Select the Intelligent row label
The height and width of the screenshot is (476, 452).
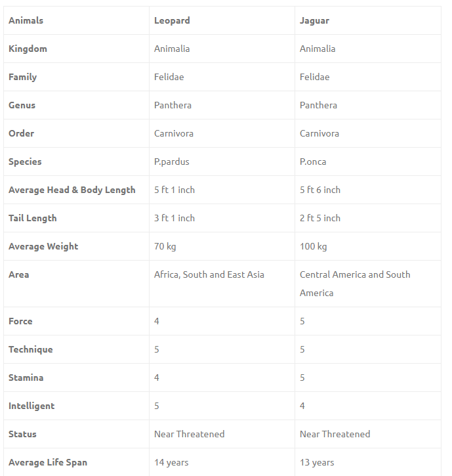pos(31,406)
